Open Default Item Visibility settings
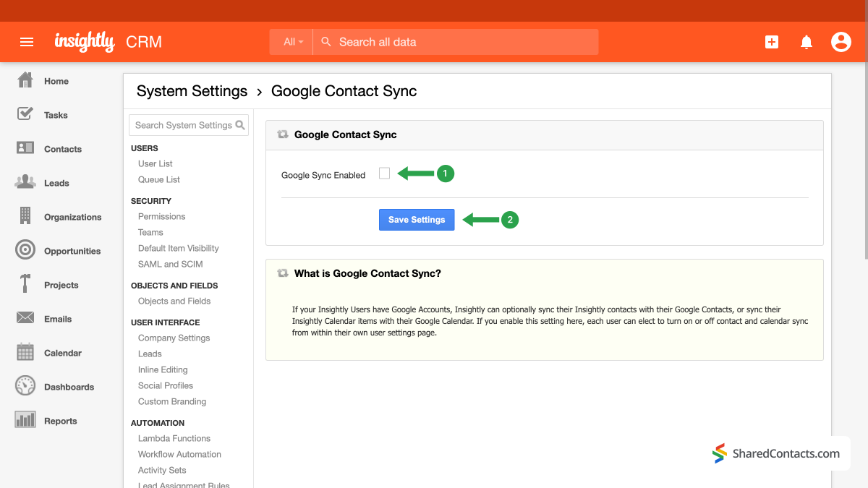 click(178, 248)
